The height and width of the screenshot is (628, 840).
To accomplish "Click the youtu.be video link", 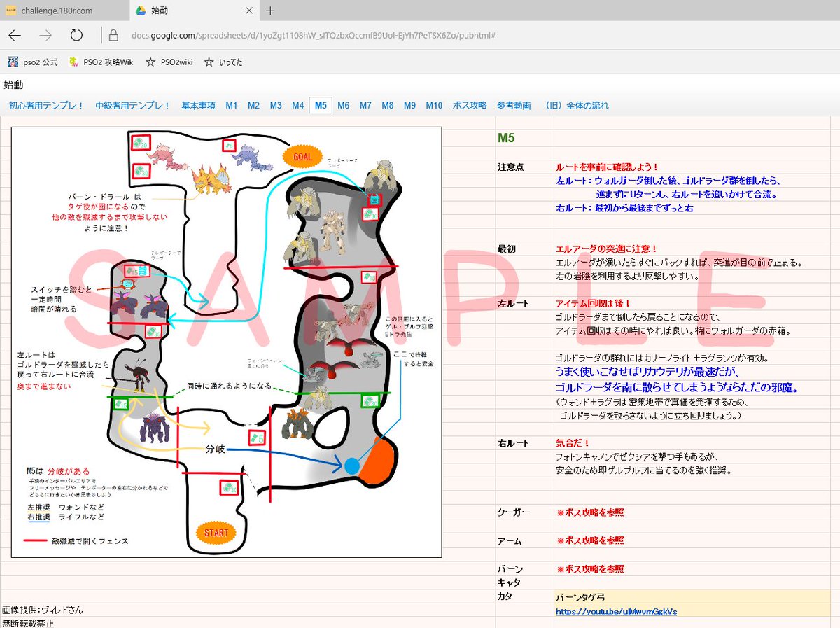I will click(616, 611).
